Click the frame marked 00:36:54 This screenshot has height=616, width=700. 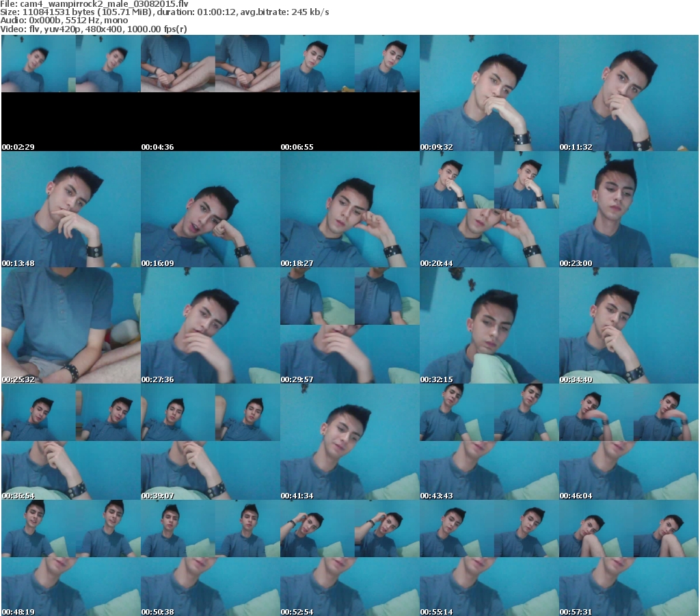[x=71, y=442]
